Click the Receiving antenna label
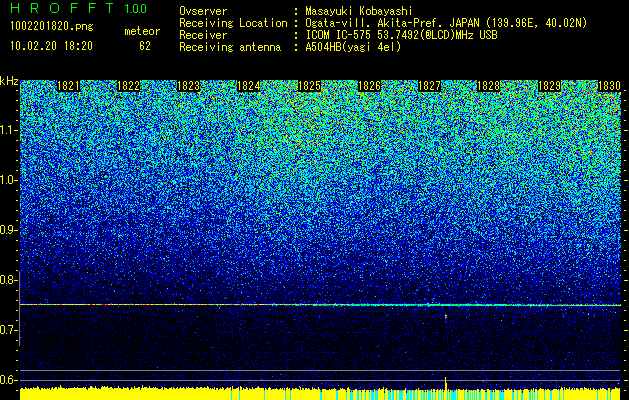 230,47
